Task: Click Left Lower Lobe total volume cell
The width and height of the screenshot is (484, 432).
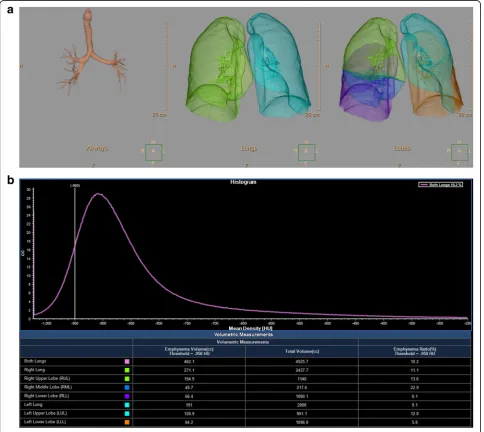Action: (x=302, y=422)
